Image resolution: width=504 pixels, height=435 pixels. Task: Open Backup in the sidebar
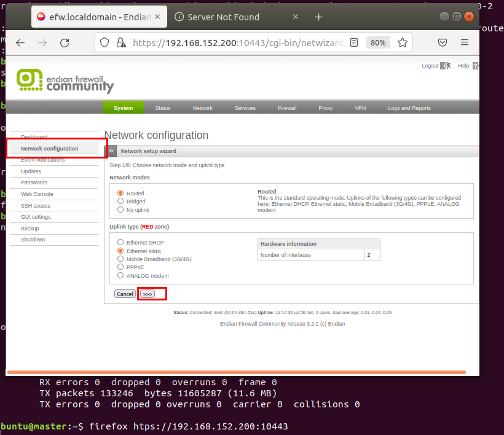[x=30, y=229]
